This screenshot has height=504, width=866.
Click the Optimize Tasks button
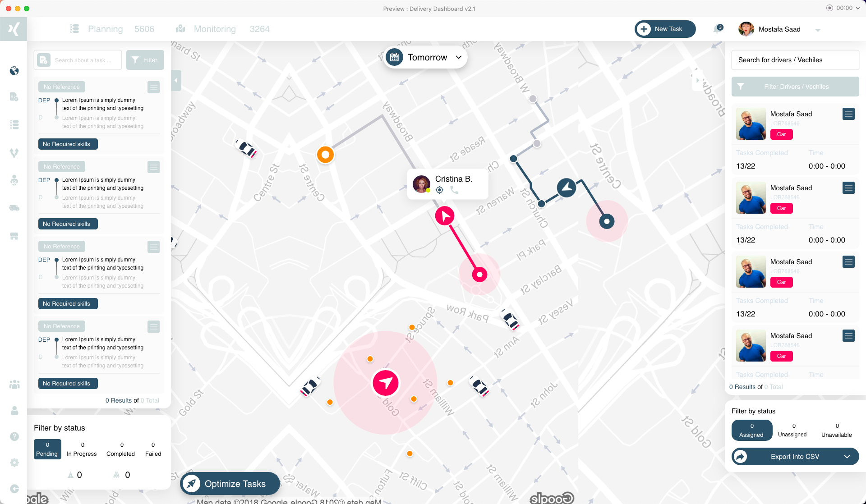point(230,484)
